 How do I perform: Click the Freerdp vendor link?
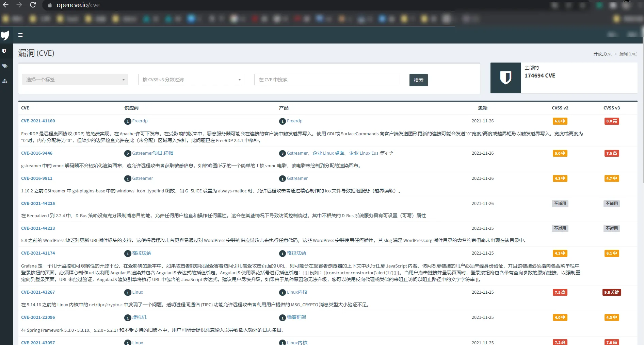click(140, 121)
